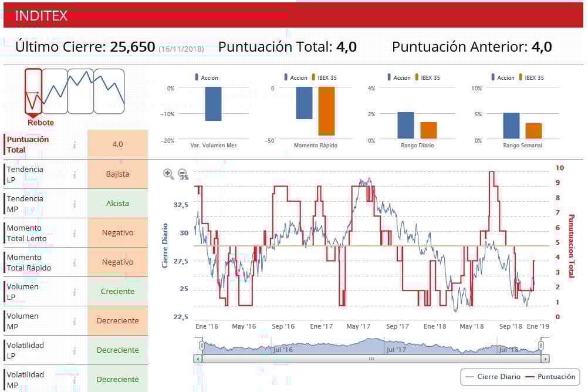Select the highlighted Rebote phase box
This screenshot has width=588, height=392.
coord(33,91)
